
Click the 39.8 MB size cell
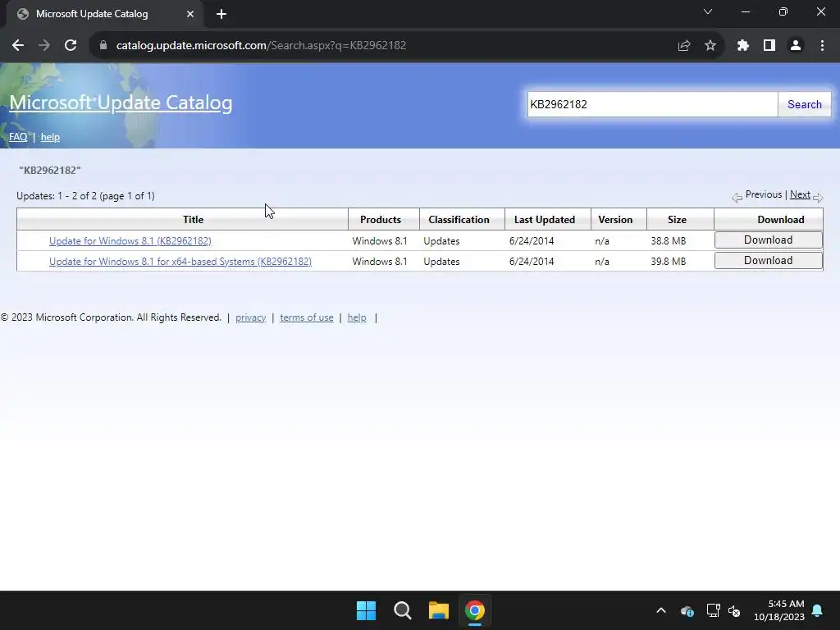668,262
